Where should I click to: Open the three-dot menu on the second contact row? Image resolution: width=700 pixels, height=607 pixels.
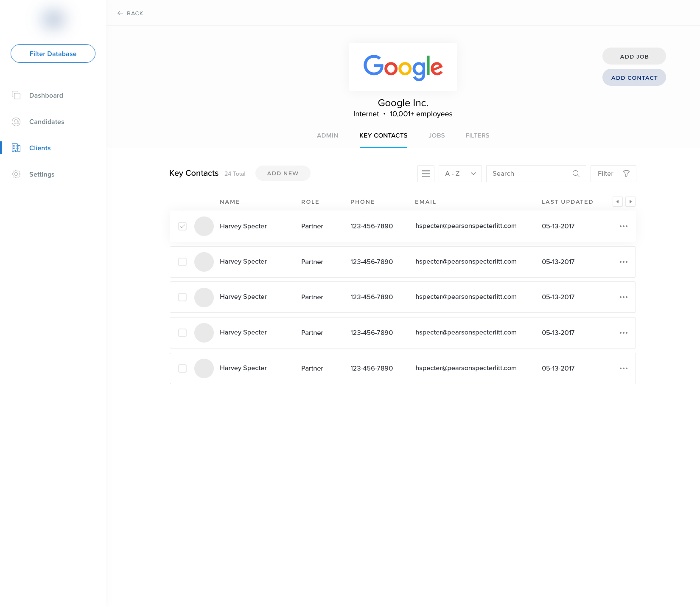(x=624, y=262)
